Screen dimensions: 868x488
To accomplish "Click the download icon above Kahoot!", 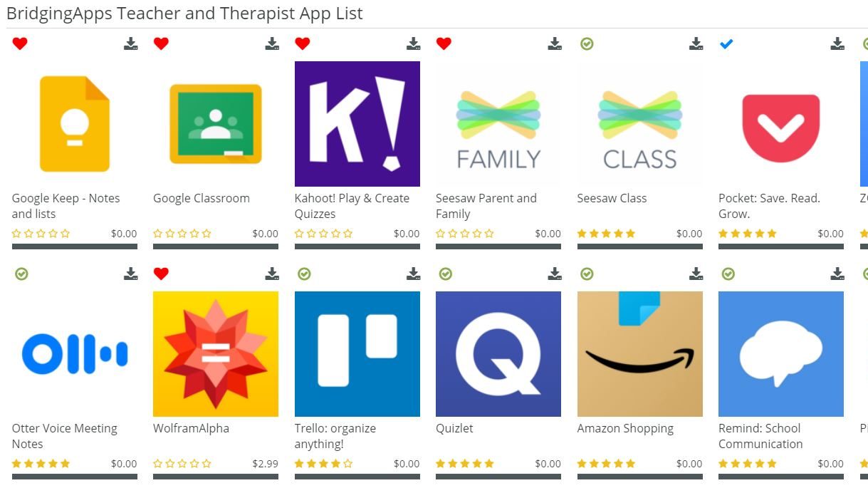I will coord(413,44).
